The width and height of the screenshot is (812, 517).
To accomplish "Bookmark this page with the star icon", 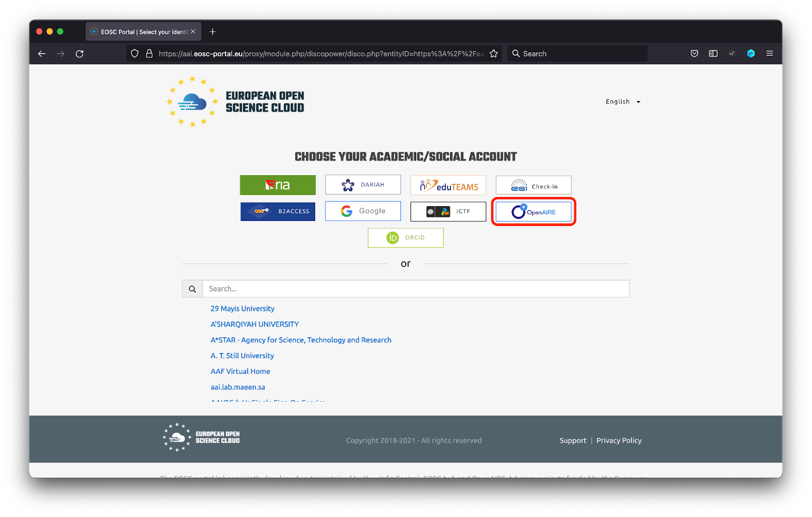I will [x=494, y=54].
